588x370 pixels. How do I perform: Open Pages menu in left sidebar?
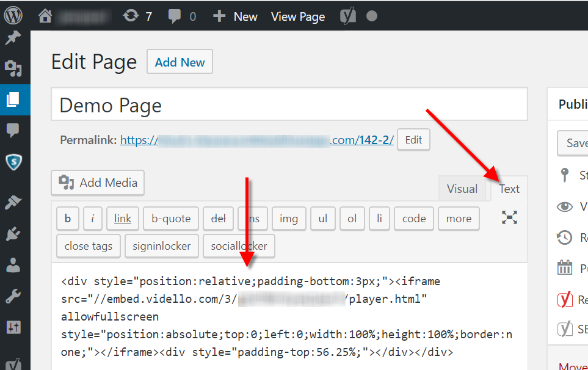pyautogui.click(x=13, y=99)
